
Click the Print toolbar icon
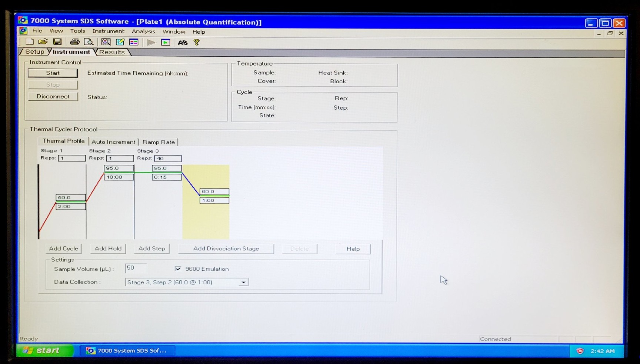pyautogui.click(x=74, y=42)
